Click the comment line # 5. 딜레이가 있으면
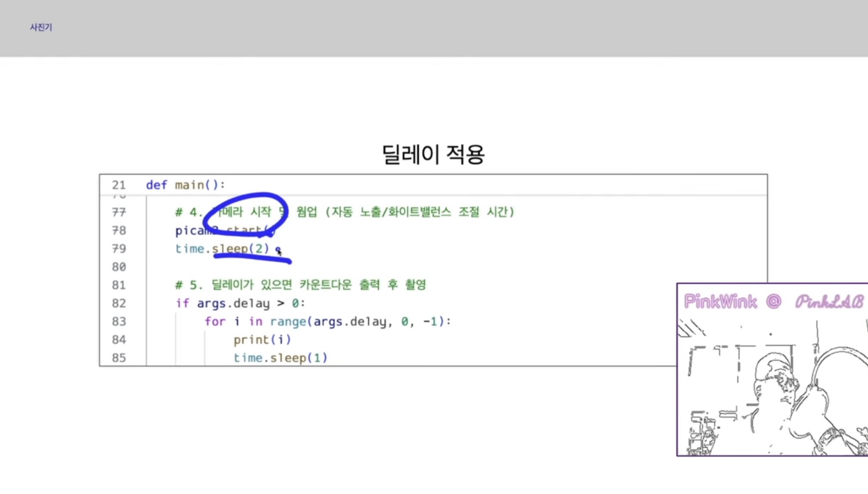 click(x=300, y=285)
